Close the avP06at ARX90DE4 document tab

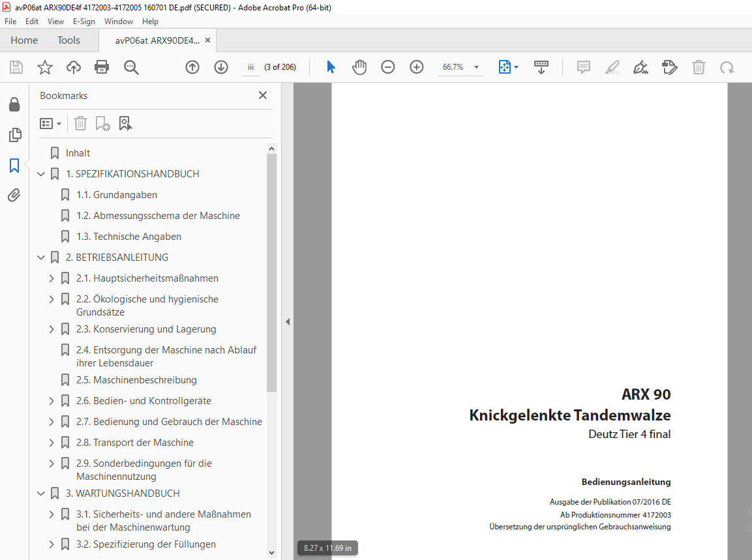tap(207, 40)
